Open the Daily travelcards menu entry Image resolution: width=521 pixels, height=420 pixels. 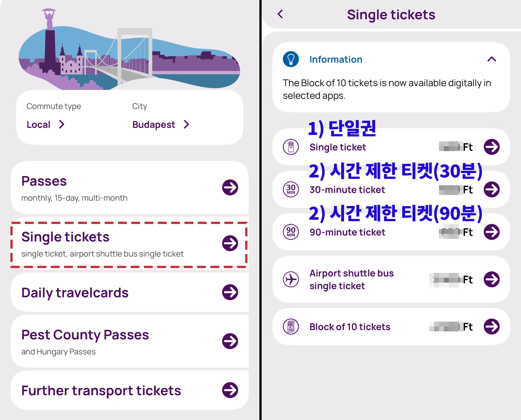(x=75, y=293)
